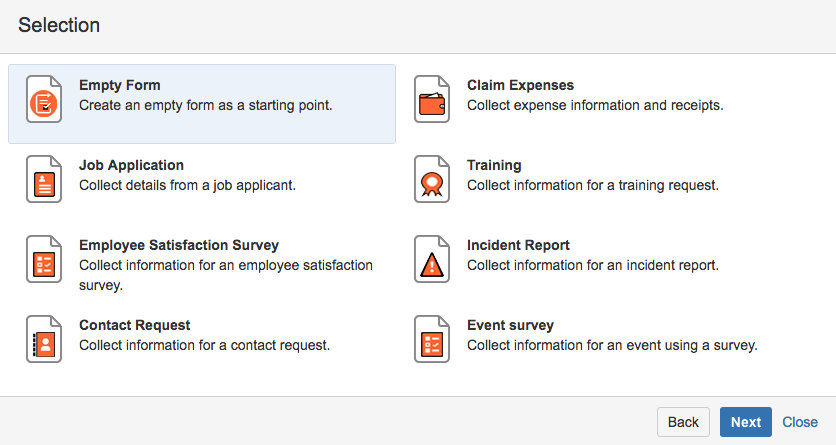Click the Claim Expenses wallet icon

point(431,99)
